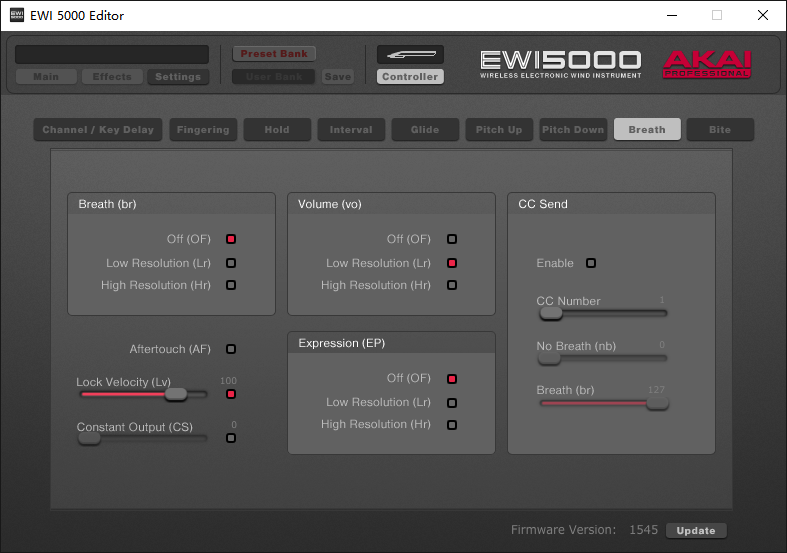
Task: Click the CC Number slider handle
Action: (x=550, y=313)
